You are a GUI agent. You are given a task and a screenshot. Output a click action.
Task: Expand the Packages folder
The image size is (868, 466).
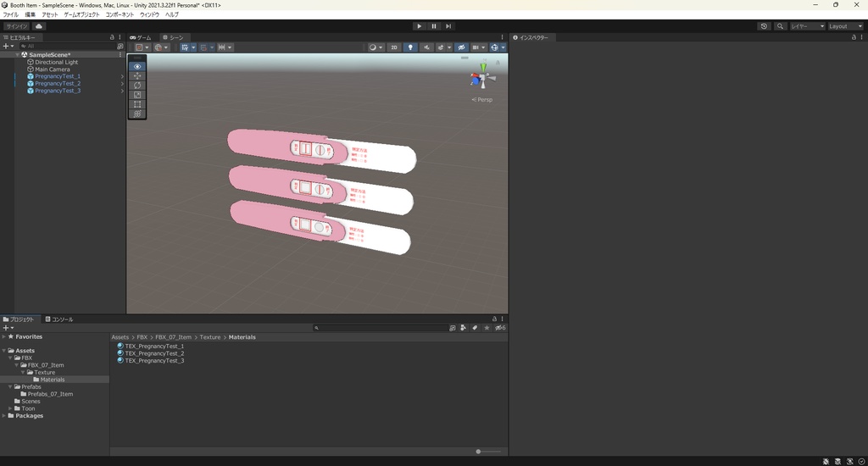coord(4,416)
